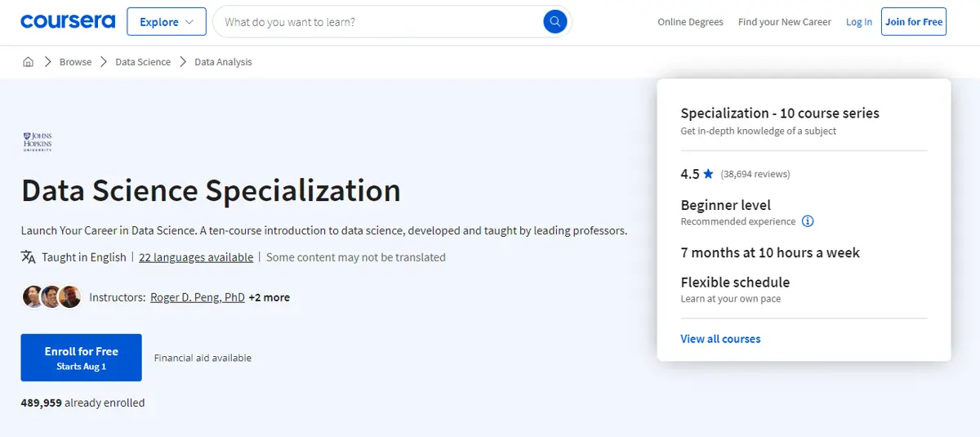Click the 'Beginner level' text
This screenshot has width=980, height=437.
click(726, 205)
